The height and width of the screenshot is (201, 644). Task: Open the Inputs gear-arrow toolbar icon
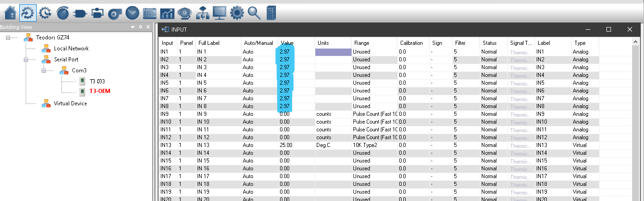[28, 12]
